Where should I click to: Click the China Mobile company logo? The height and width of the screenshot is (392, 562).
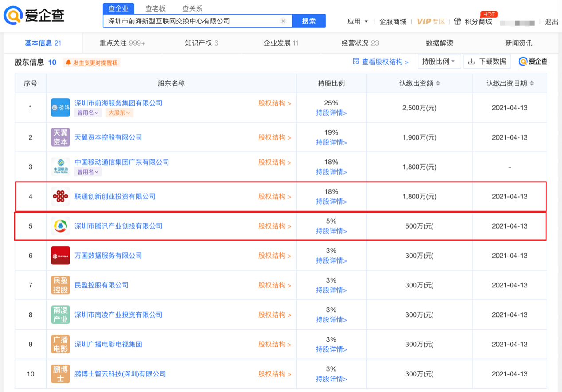tap(60, 167)
